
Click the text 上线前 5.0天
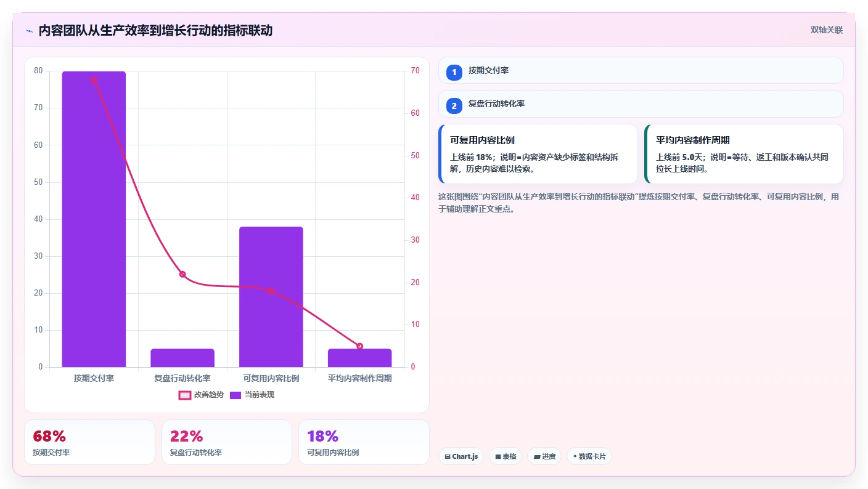coord(679,157)
